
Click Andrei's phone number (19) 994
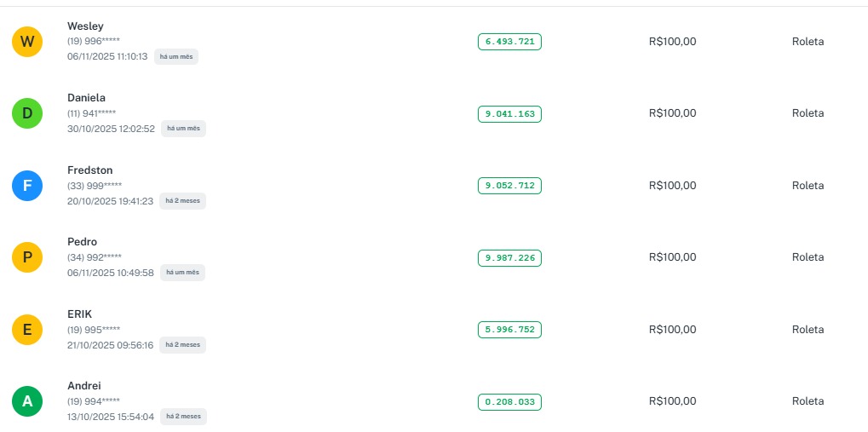(x=94, y=401)
